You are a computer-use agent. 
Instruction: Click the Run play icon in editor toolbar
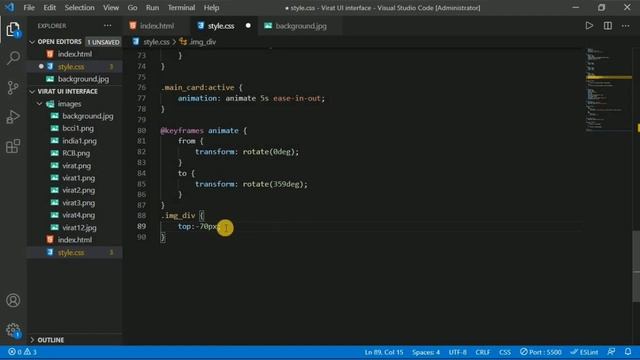click(589, 26)
